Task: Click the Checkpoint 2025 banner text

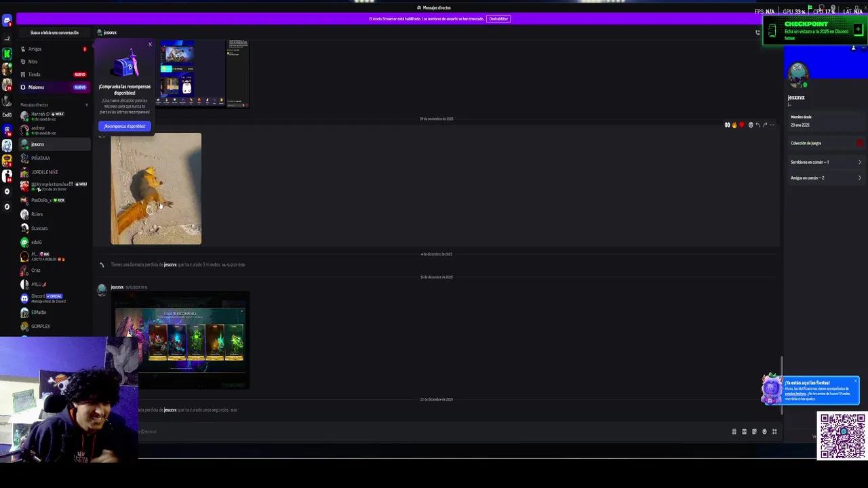Action: pos(816,31)
